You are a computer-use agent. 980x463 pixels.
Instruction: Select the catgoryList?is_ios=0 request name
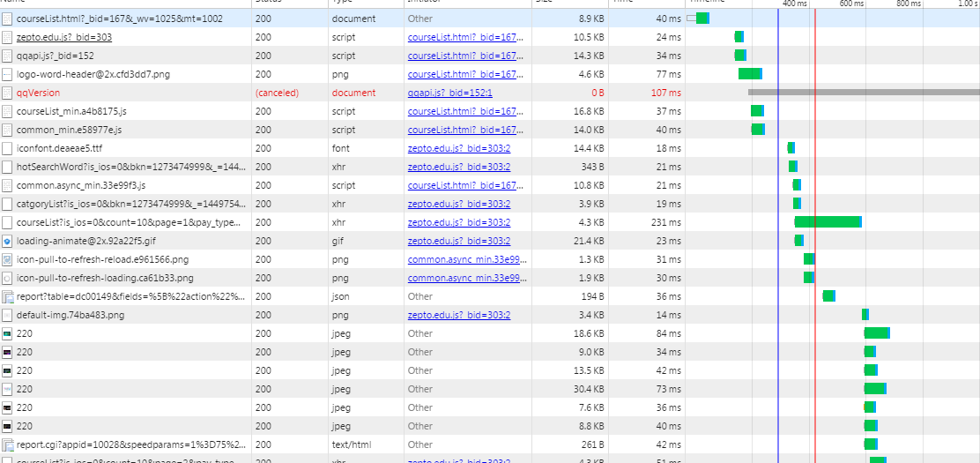tap(131, 204)
